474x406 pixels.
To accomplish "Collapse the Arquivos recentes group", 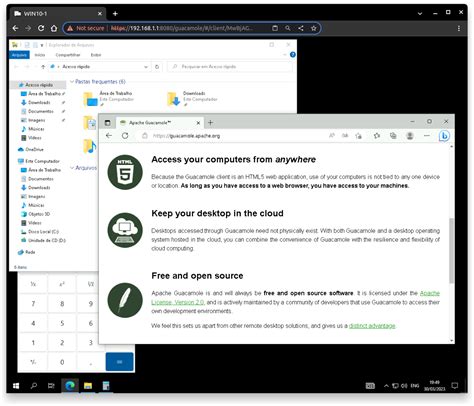I will click(x=72, y=168).
